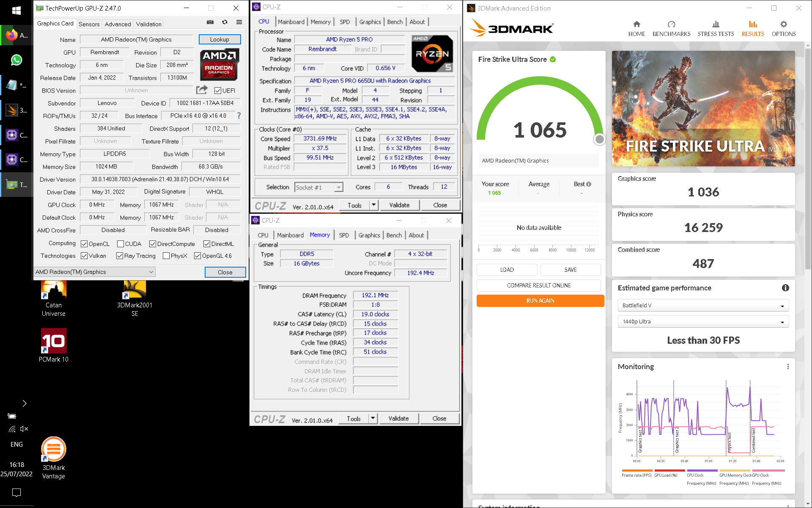Screen dimensions: 812x508
Task: Click the ENG language indicator
Action: click(16, 444)
